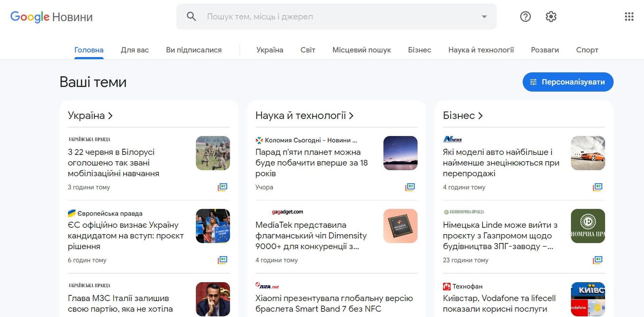Click Європейська правда flag source icon

coord(71,213)
